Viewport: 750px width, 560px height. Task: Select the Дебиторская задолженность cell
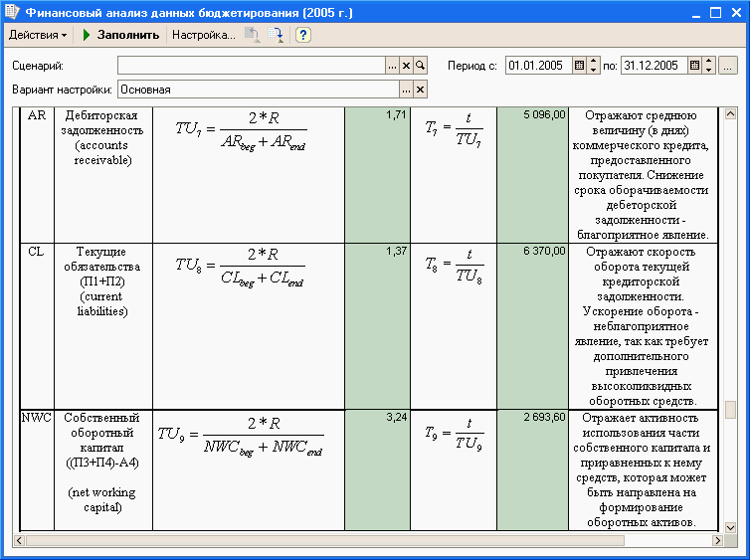[103, 175]
